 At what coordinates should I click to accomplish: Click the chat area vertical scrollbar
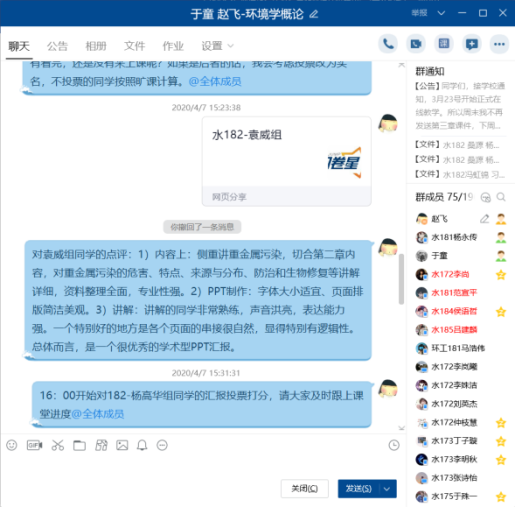(x=401, y=279)
